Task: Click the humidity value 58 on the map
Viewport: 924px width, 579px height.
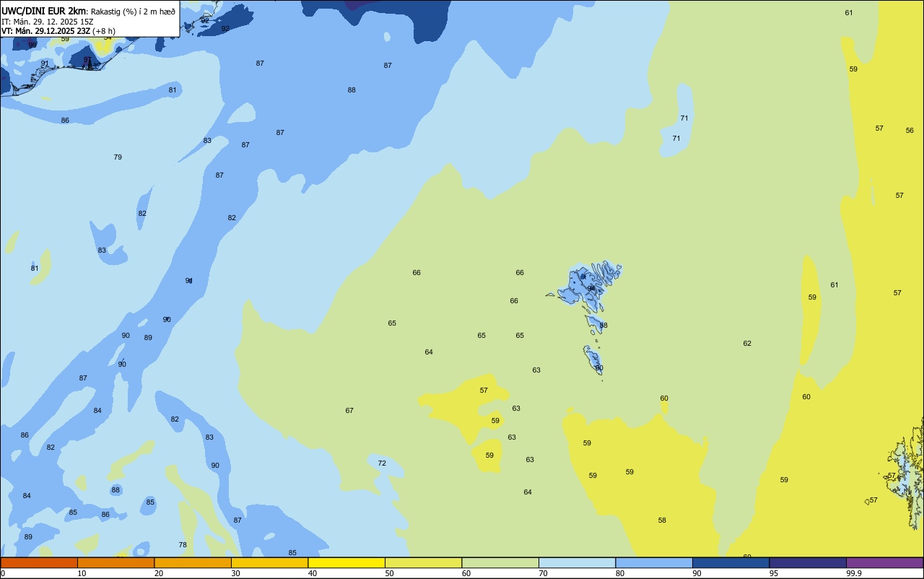Action: (x=662, y=521)
